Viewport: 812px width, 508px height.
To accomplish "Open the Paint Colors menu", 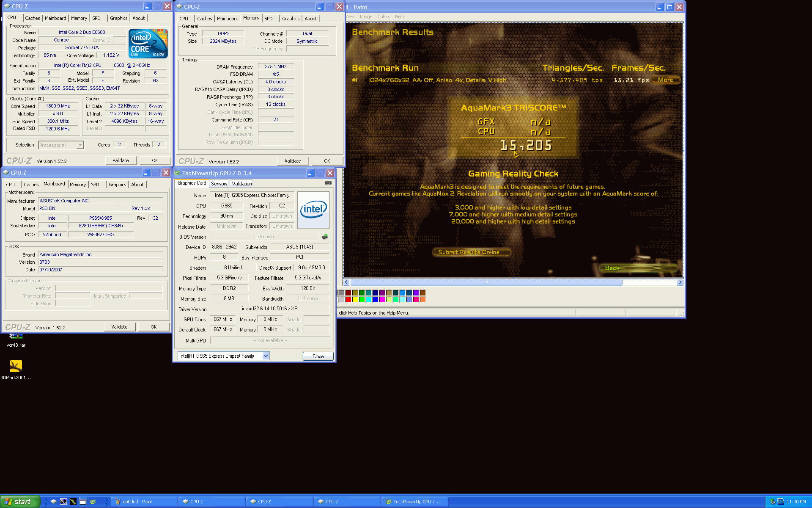I will [384, 17].
